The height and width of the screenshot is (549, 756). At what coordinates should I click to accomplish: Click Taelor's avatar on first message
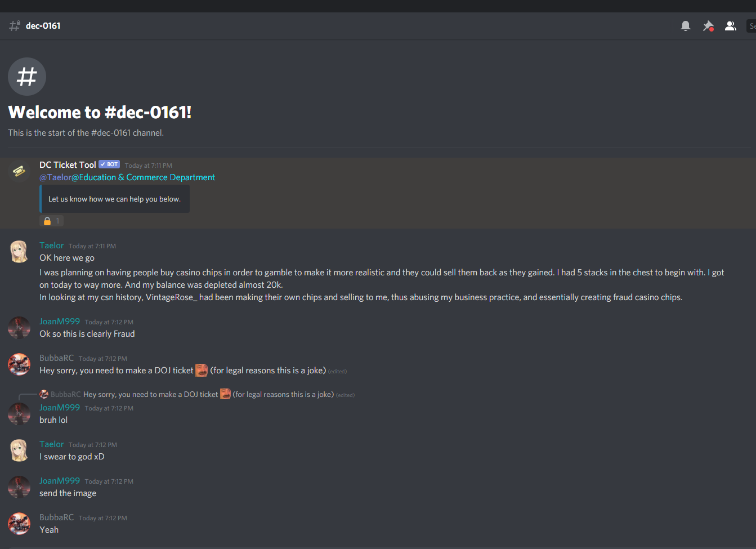(x=19, y=252)
